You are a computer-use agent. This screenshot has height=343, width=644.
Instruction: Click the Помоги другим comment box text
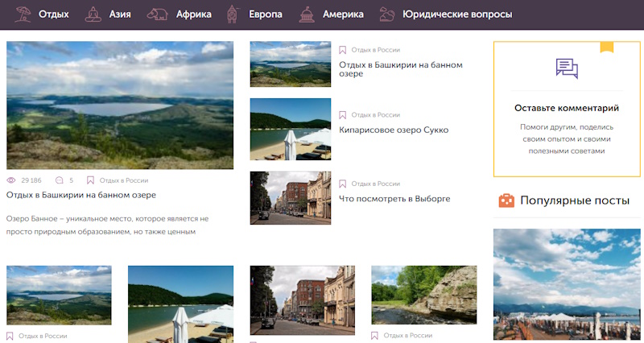pyautogui.click(x=567, y=138)
